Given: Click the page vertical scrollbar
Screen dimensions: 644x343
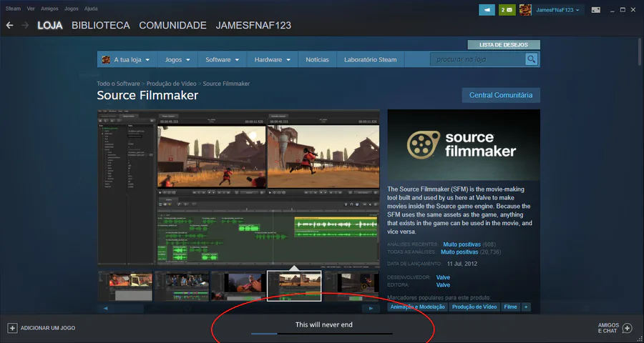Looking at the screenshot, I should 640,51.
